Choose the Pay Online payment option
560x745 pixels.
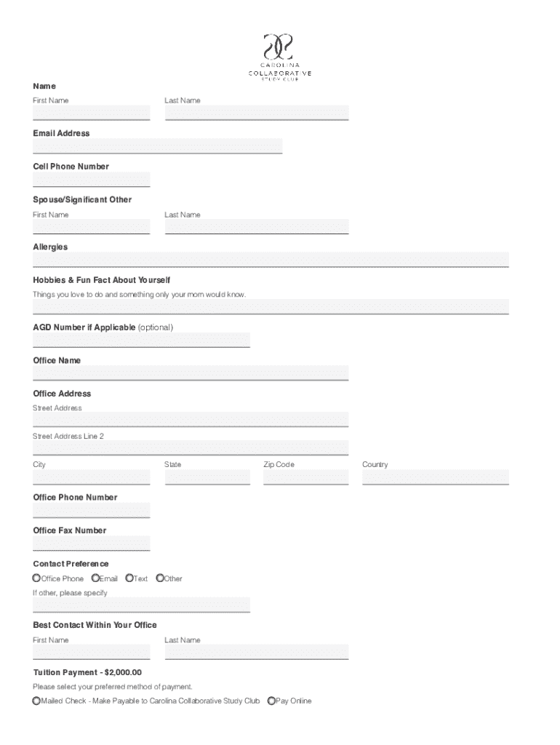[x=271, y=701]
